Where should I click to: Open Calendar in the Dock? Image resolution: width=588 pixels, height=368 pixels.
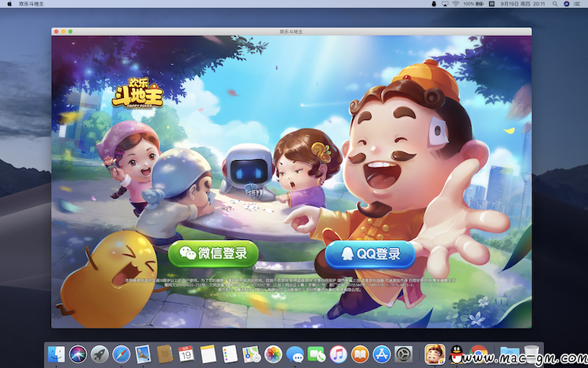(186, 354)
